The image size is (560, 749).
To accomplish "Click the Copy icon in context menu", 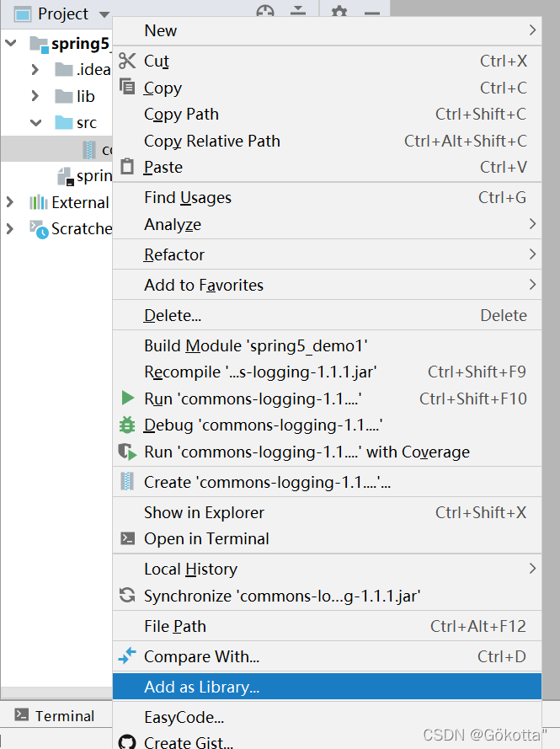I will pos(127,87).
